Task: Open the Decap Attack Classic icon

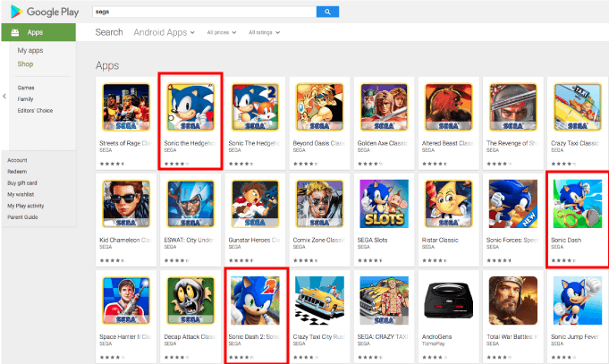Action: pos(190,301)
